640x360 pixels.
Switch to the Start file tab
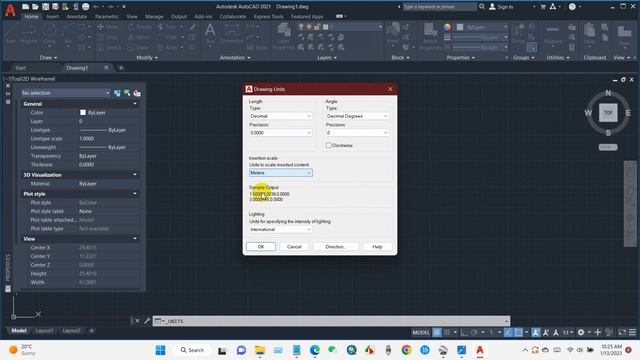click(x=20, y=68)
